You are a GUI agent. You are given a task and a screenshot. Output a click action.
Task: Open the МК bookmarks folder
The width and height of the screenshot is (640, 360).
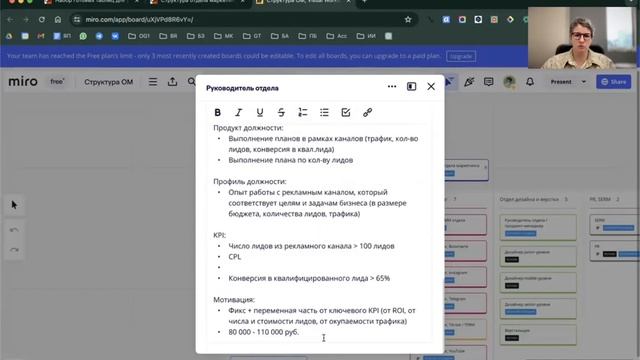[x=223, y=36]
